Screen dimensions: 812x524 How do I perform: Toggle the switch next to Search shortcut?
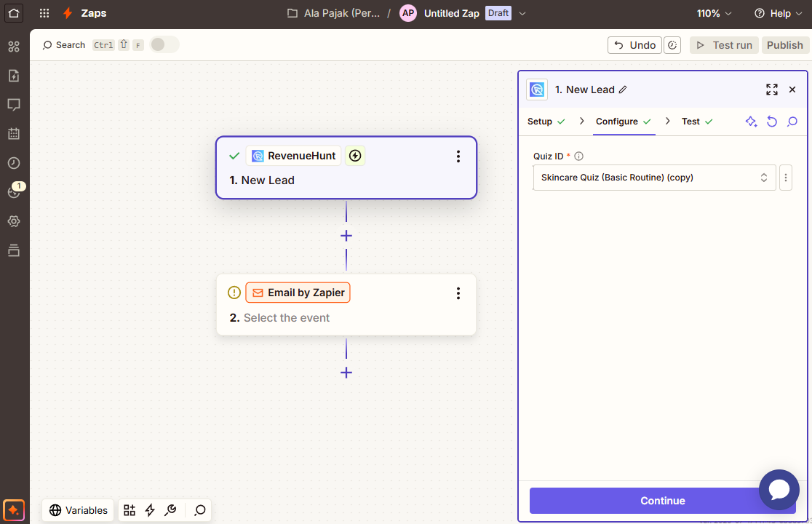click(x=164, y=44)
